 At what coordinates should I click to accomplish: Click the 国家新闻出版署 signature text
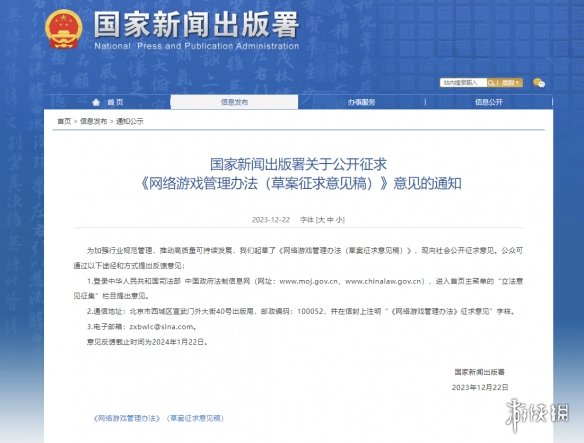point(480,372)
